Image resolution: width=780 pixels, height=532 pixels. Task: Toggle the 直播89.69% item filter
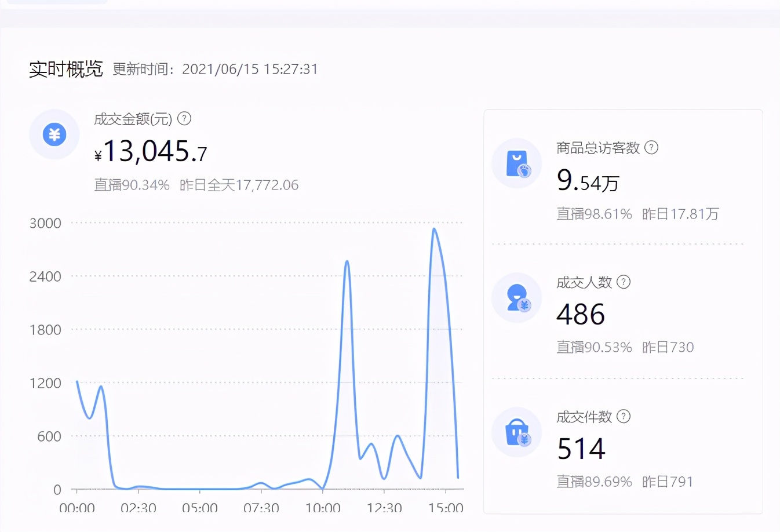594,482
